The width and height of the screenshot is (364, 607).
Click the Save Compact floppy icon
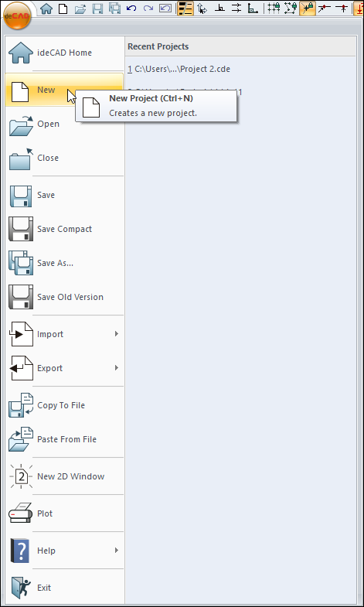click(x=21, y=229)
